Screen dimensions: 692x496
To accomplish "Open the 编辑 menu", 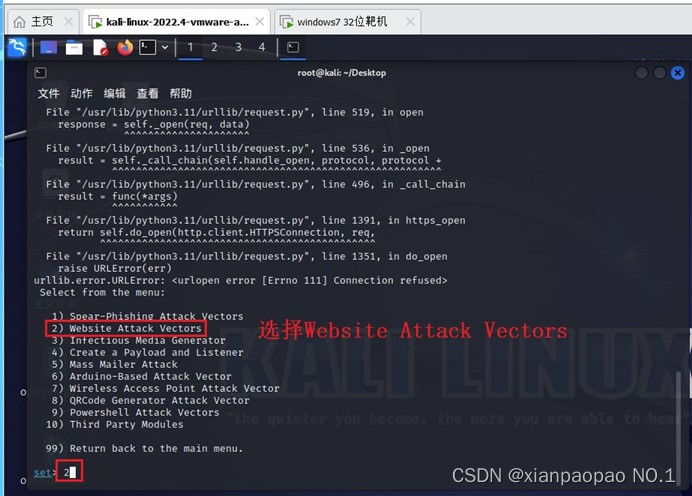I will [x=115, y=94].
